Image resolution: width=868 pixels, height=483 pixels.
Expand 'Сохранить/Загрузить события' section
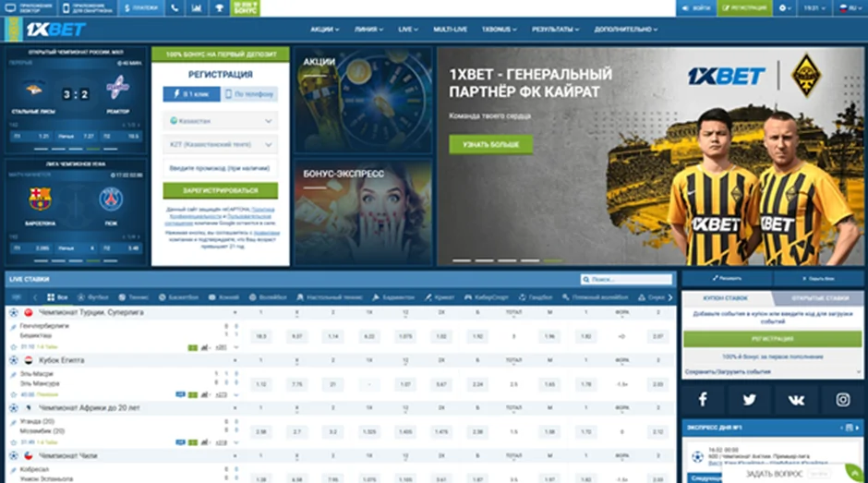click(773, 372)
